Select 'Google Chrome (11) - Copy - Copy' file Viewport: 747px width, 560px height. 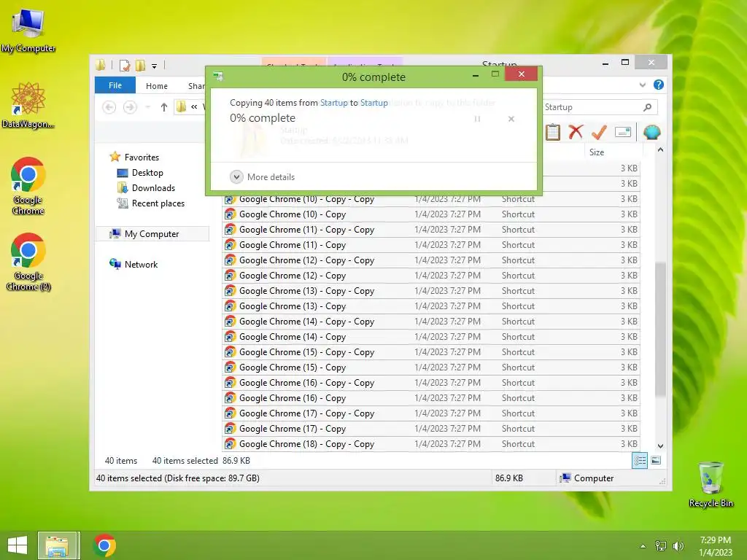tap(430, 230)
